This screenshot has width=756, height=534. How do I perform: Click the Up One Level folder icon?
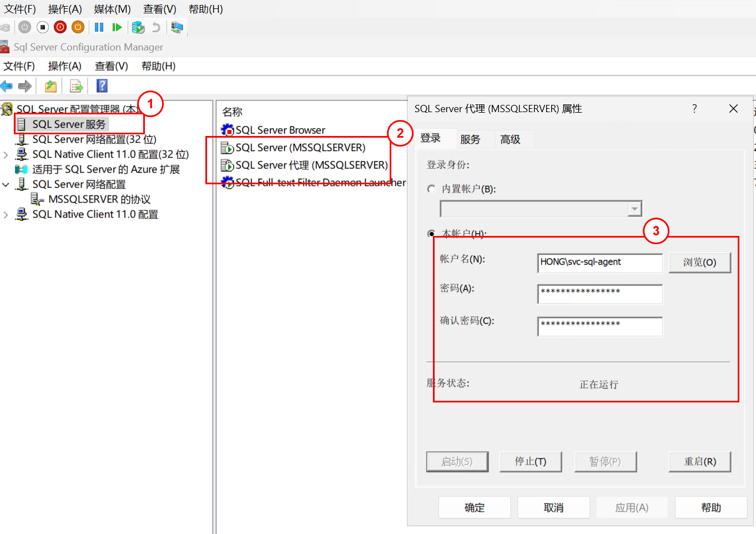(51, 86)
